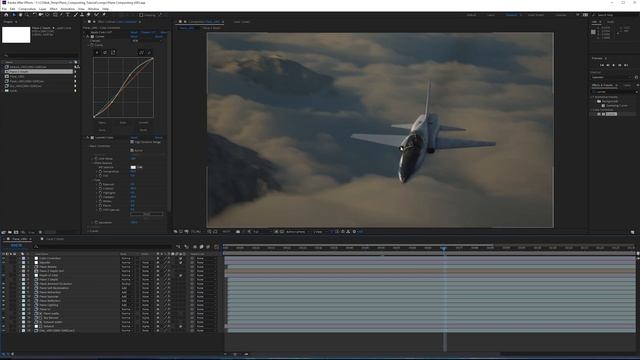
Task: Click the Learn workspace button
Action: coord(491,15)
